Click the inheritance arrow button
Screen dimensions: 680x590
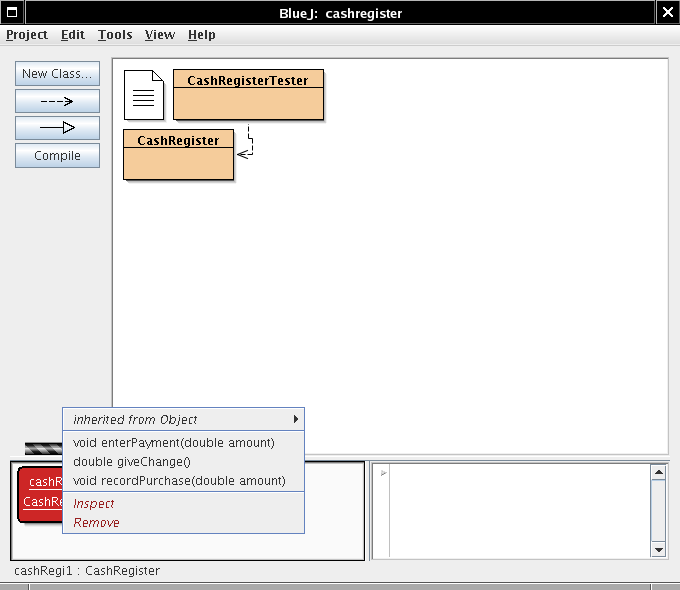coord(57,128)
